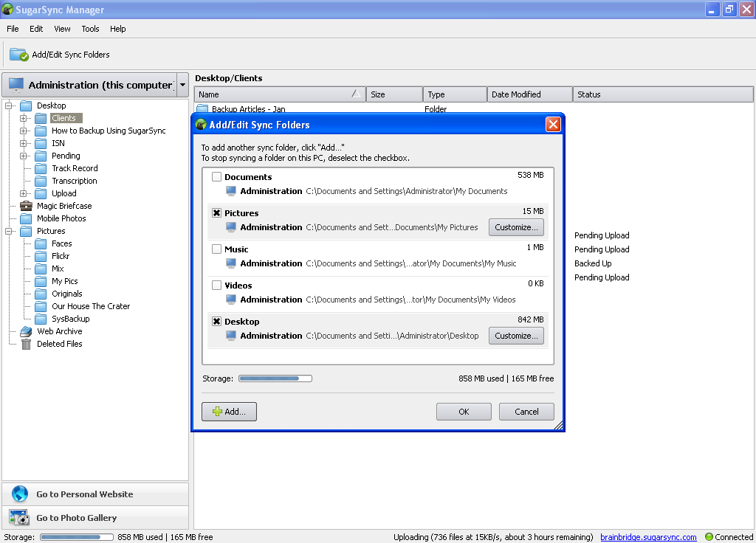Click the Clients folder icon in the tree
Image resolution: width=756 pixels, height=543 pixels.
tap(41, 118)
